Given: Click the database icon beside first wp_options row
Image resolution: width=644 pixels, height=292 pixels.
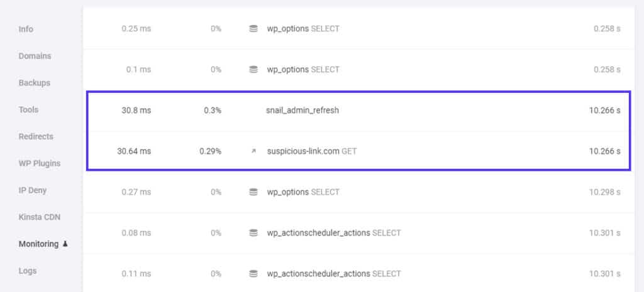Looking at the screenshot, I should click(x=253, y=29).
